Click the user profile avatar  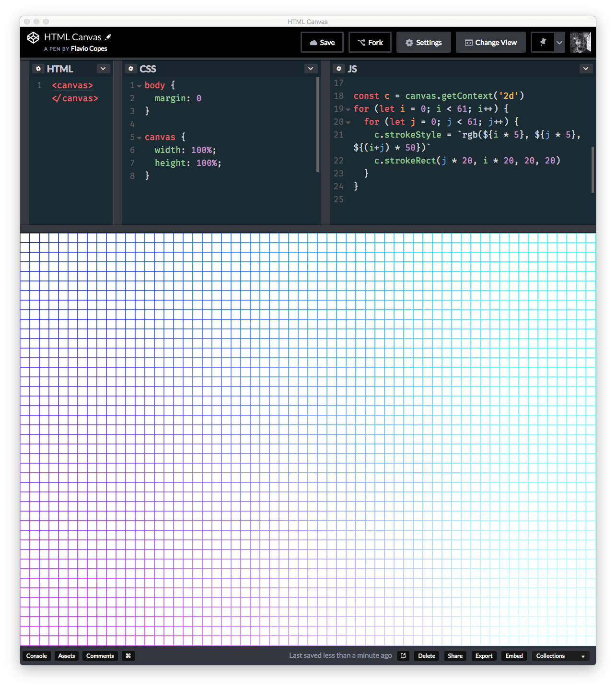[580, 42]
